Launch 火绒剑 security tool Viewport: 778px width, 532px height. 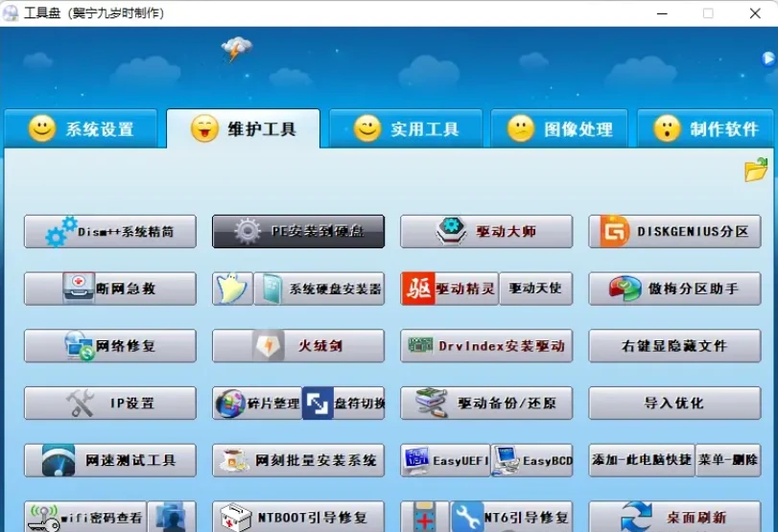tap(298, 346)
